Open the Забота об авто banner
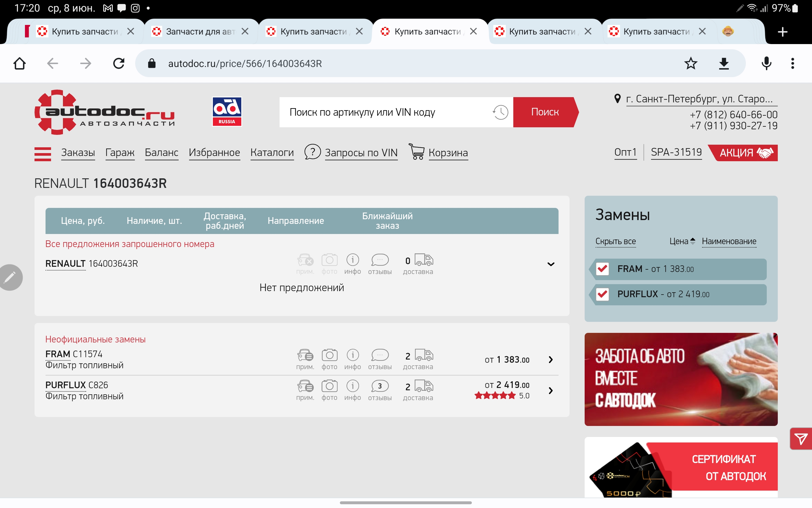 [x=681, y=379]
